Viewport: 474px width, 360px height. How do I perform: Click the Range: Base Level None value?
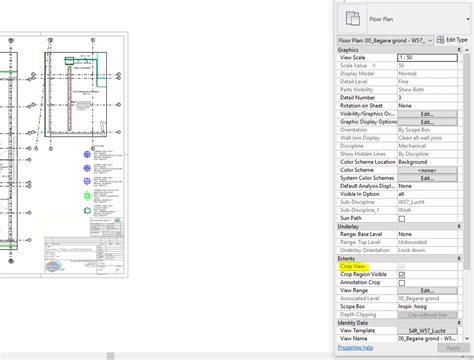click(427, 234)
